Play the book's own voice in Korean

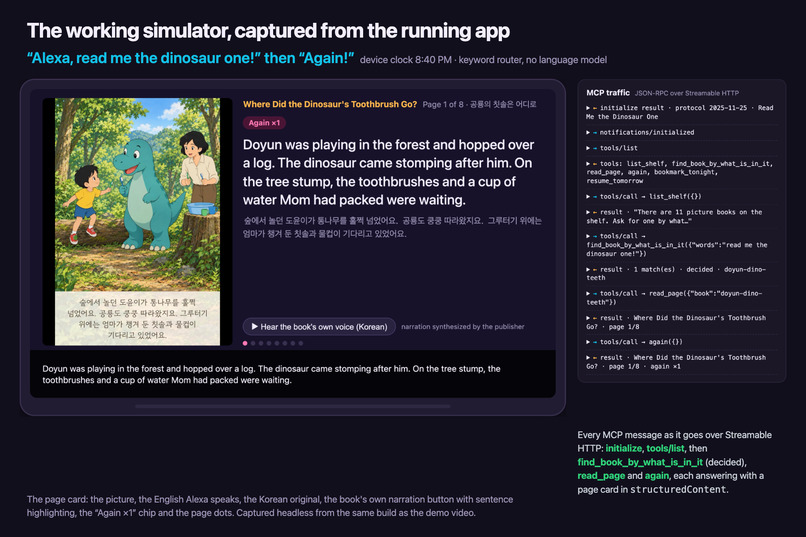(x=319, y=327)
